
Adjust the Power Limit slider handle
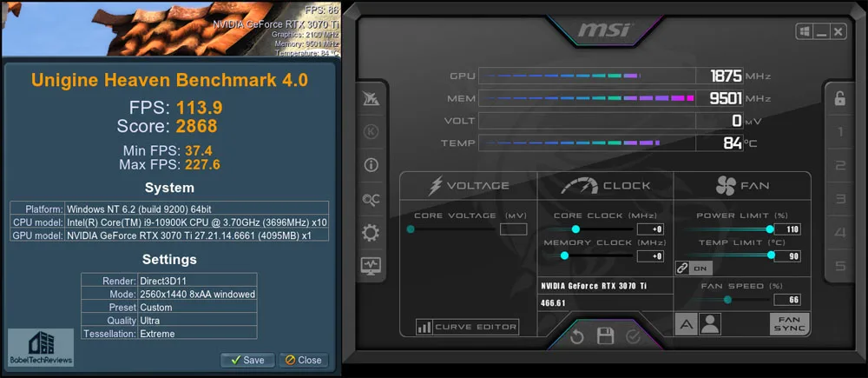[x=769, y=229]
